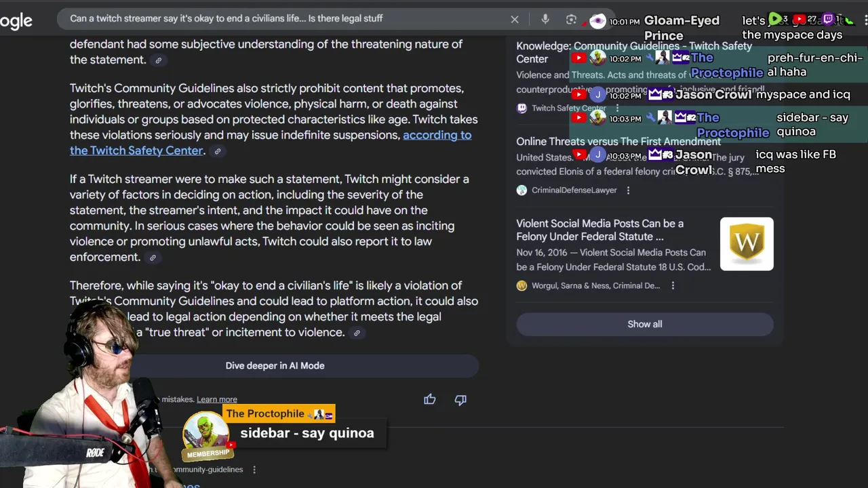Click the Membership badge avatar in chat popup
The width and height of the screenshot is (868, 488).
[206, 437]
